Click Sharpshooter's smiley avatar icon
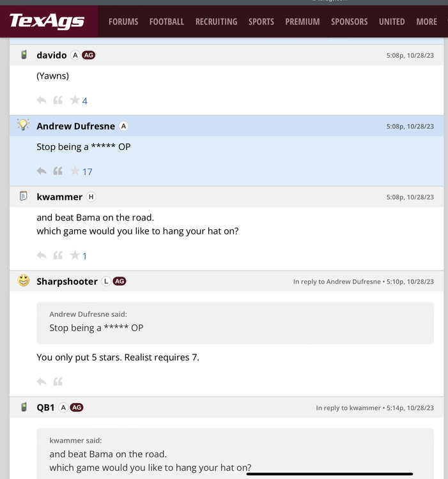The height and width of the screenshot is (479, 448). click(x=24, y=280)
